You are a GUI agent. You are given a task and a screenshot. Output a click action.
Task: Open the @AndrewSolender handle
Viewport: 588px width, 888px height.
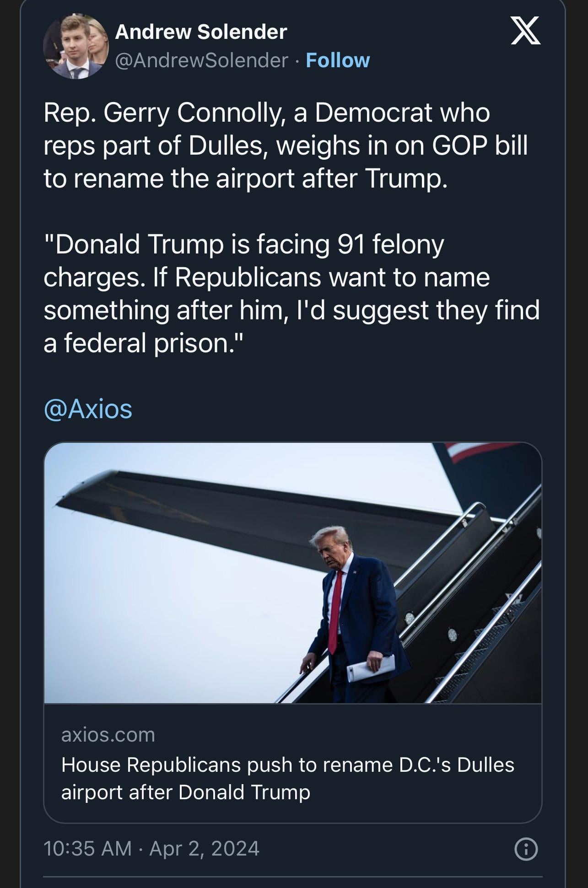tap(202, 60)
